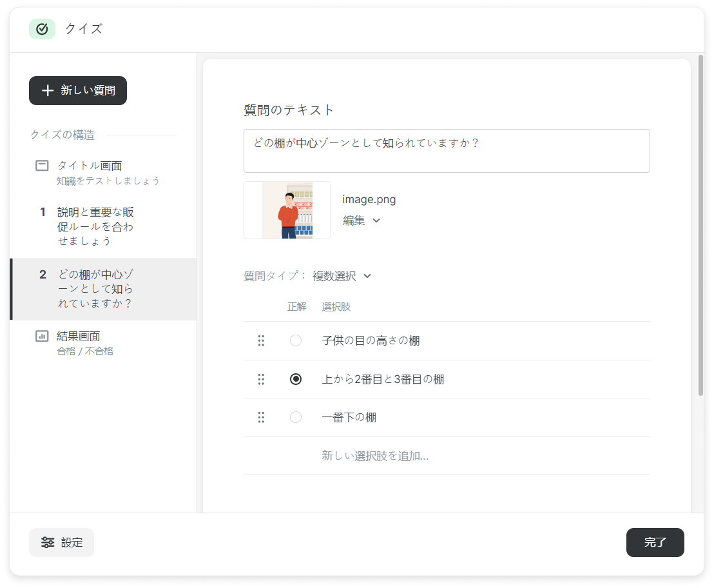This screenshot has height=588, width=714.
Task: Mark 子供の目の高さの棚 as correct answer
Action: pos(296,340)
